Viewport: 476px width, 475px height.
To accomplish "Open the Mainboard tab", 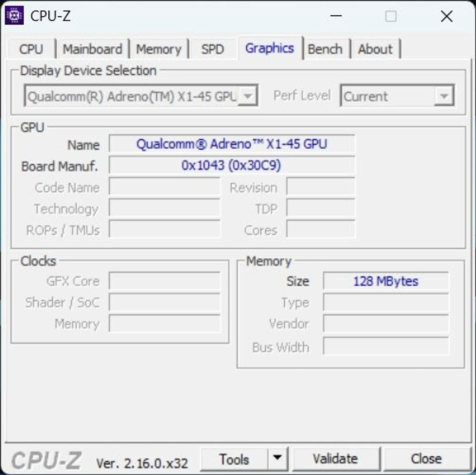I will 92,49.
